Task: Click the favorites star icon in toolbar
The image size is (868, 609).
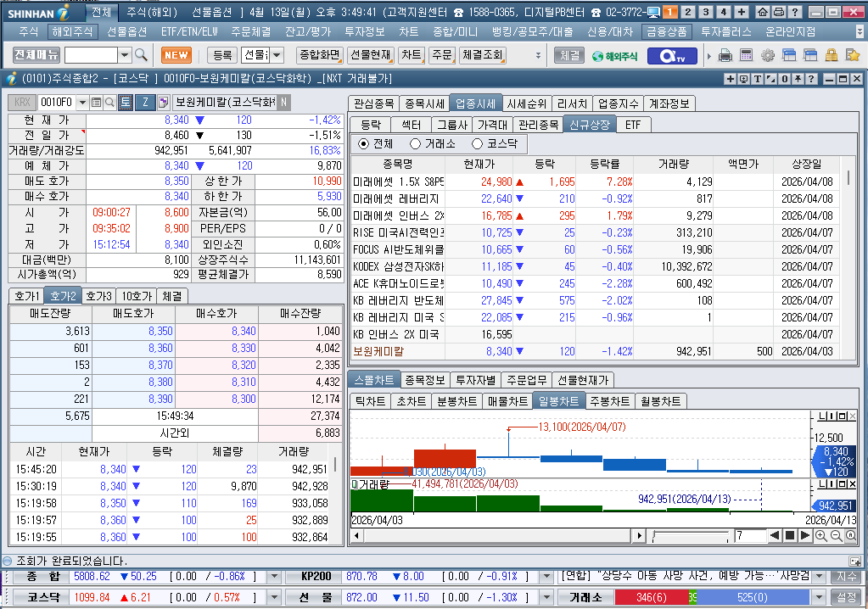Action: [853, 55]
